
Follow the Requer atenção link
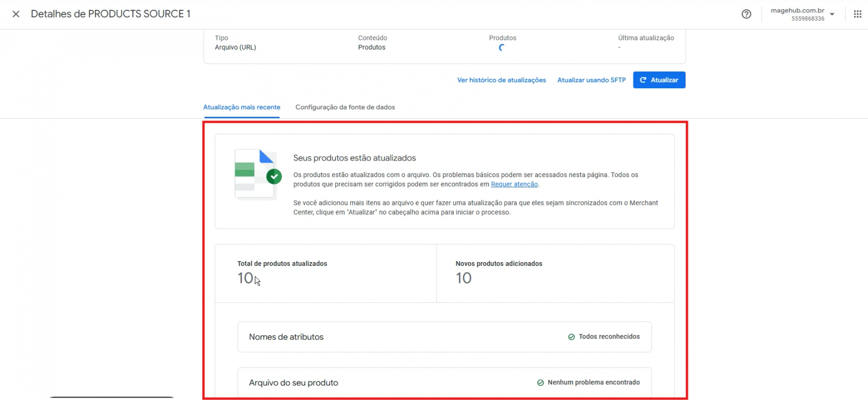[514, 184]
